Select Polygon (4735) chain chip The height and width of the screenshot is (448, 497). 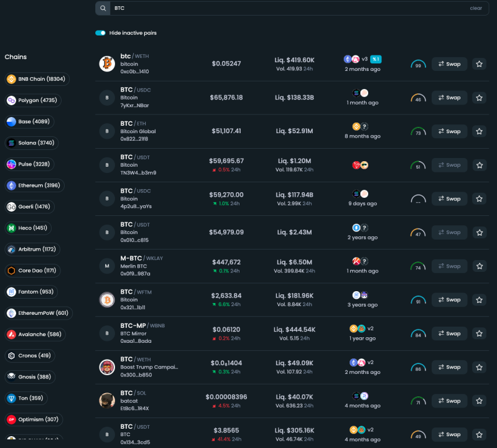pos(33,100)
